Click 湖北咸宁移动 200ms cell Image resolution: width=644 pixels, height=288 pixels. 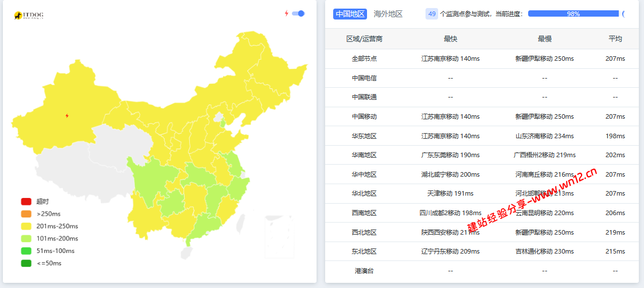(451, 174)
